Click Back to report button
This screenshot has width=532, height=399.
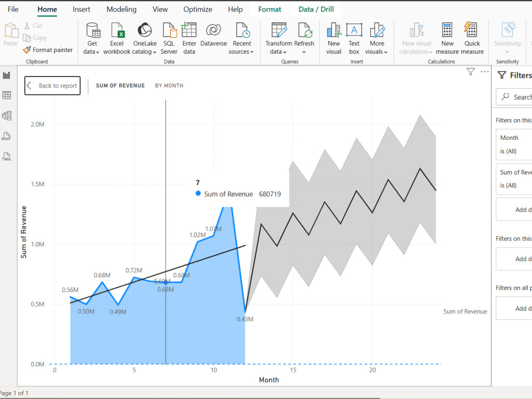(x=53, y=86)
